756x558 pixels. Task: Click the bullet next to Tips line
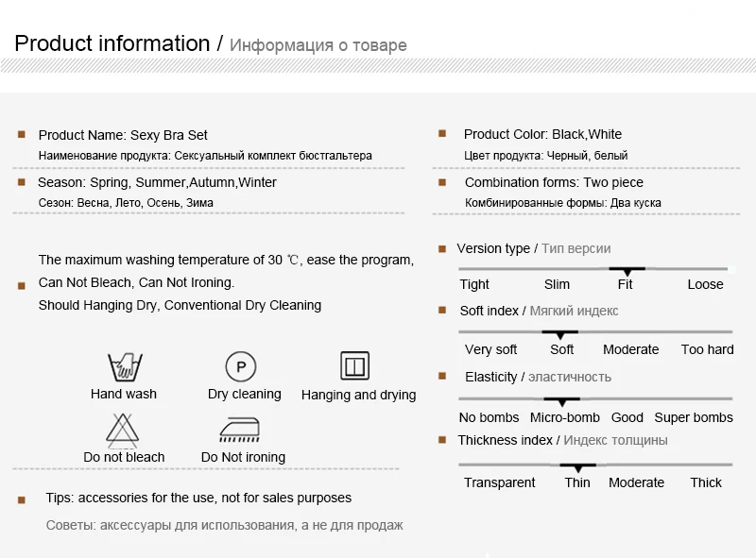point(21,500)
